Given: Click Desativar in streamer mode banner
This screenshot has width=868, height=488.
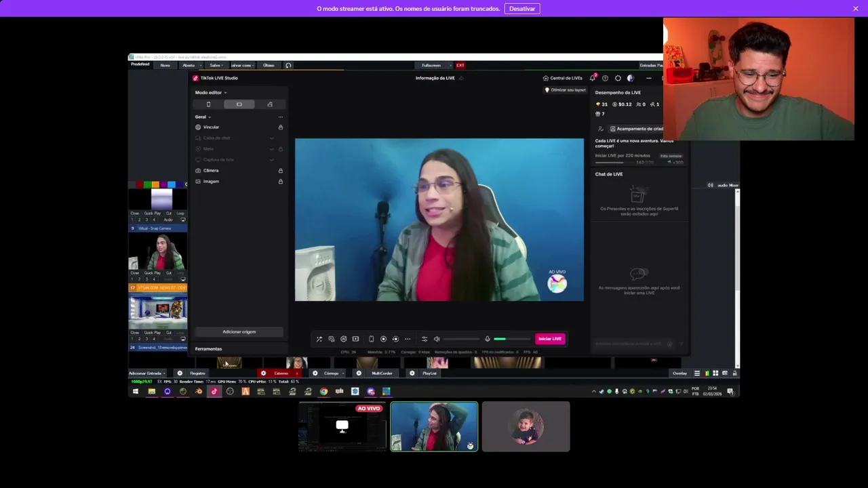Looking at the screenshot, I should pos(522,9).
